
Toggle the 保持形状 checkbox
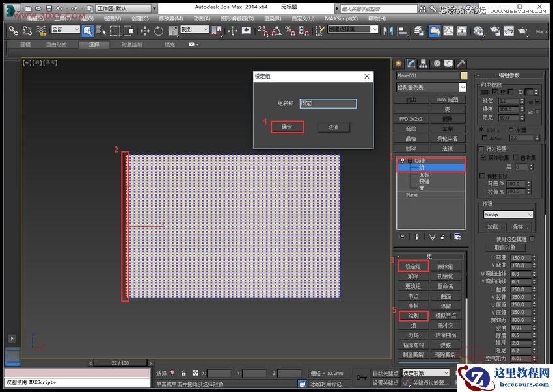point(483,175)
